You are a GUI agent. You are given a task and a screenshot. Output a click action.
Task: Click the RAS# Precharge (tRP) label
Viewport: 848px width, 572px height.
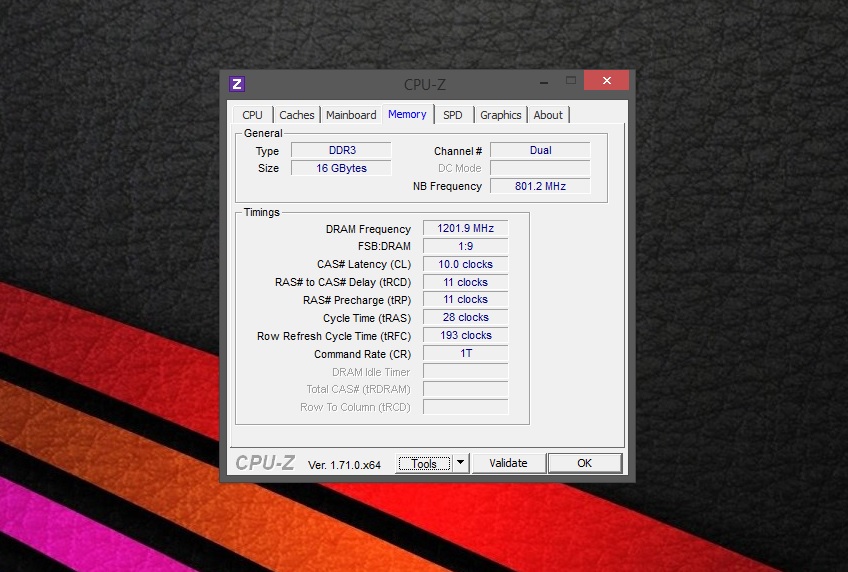[x=357, y=301]
